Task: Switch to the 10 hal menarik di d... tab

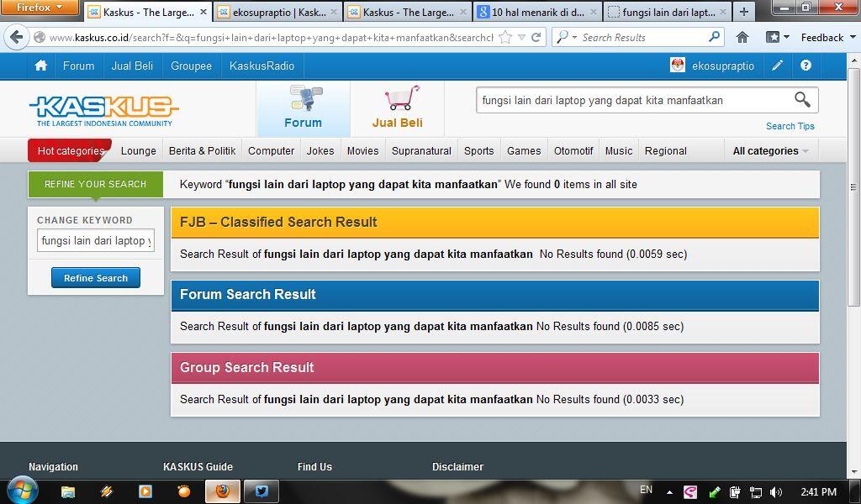Action: (x=537, y=12)
